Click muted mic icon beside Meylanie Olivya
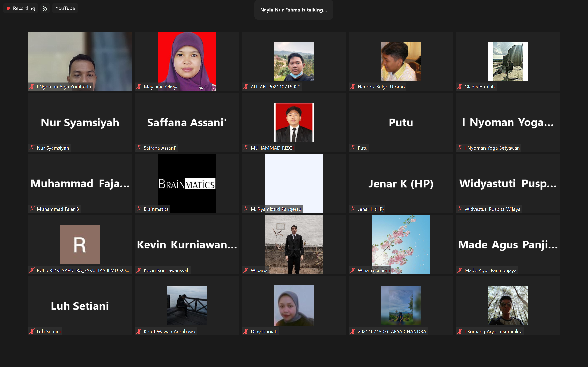 click(139, 87)
